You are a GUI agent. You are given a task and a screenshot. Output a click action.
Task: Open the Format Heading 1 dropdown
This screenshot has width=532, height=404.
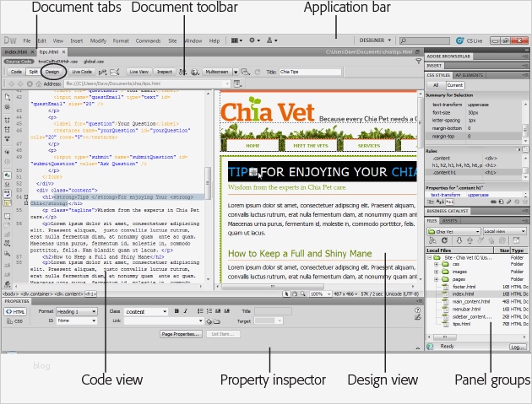[76, 311]
